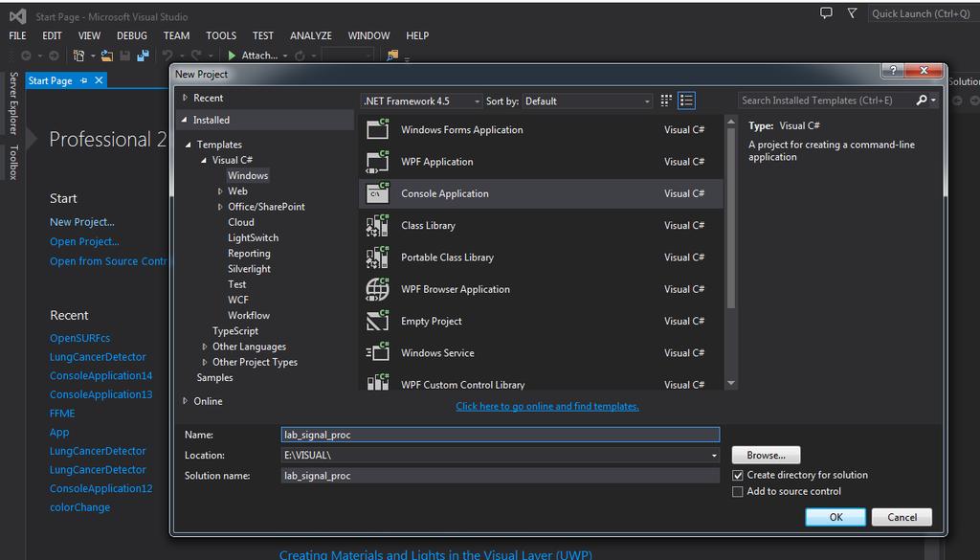Click the pin icon on Start Page tab
Screen dimensions: 980x560
84,80
